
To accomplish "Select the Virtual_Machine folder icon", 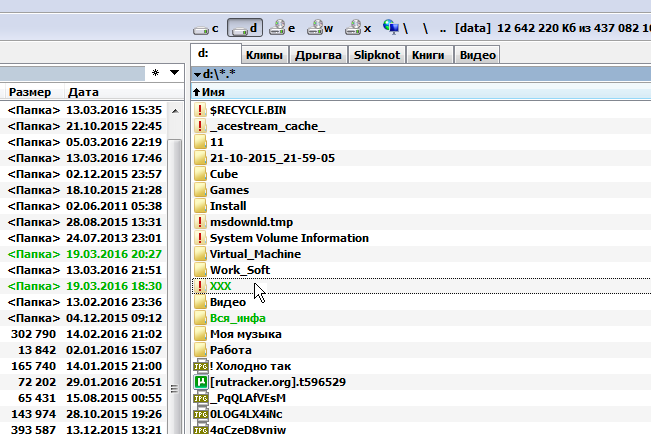I will point(199,254).
